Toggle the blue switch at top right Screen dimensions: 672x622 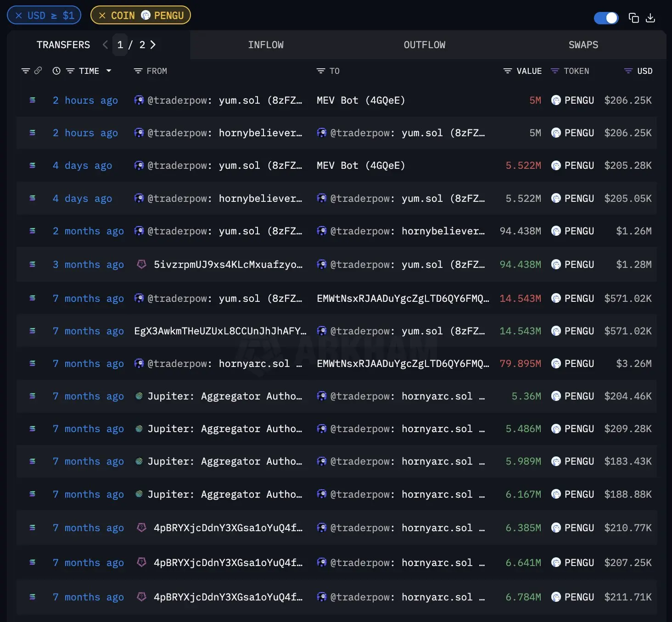[606, 18]
